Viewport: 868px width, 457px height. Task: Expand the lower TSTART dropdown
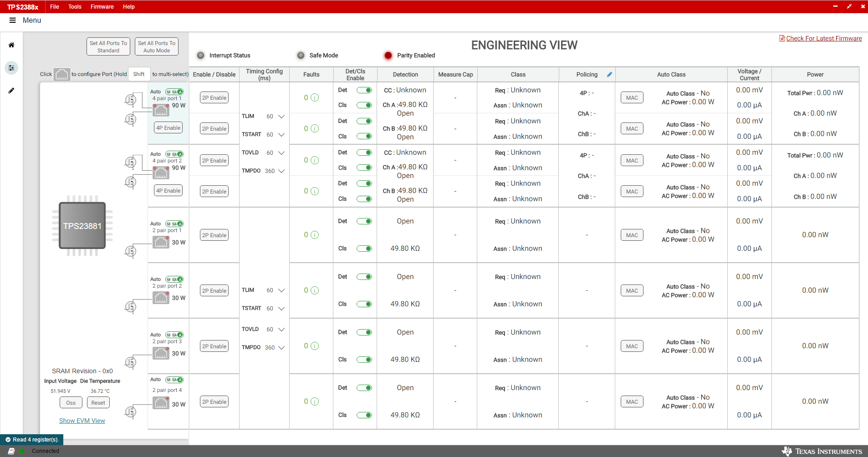(x=281, y=309)
